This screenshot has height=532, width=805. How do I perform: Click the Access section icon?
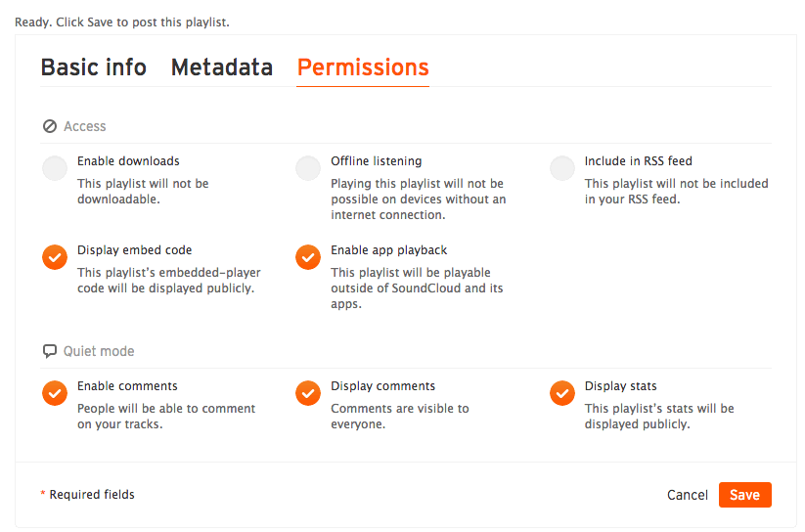click(50, 126)
